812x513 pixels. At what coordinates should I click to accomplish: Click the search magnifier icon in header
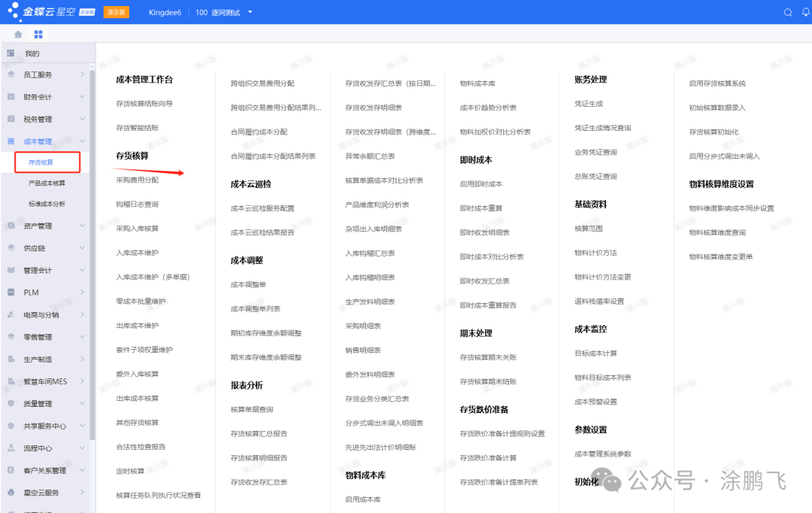(x=788, y=12)
